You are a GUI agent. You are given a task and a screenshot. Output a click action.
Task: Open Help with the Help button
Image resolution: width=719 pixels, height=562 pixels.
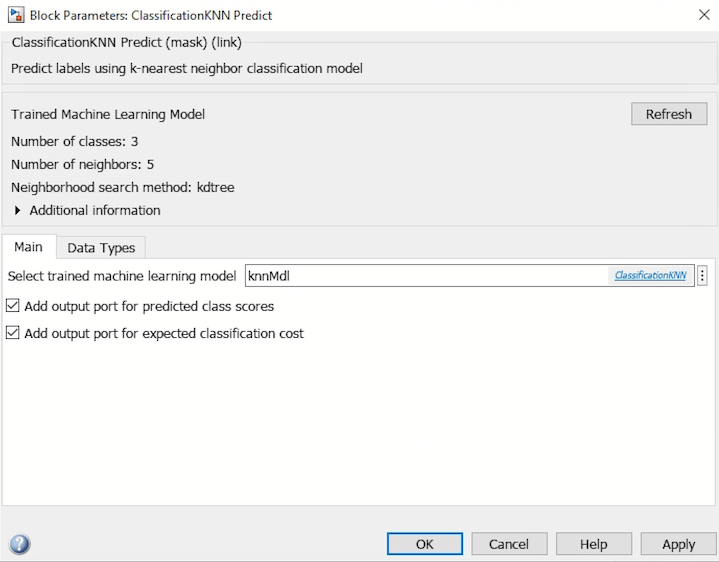(594, 544)
